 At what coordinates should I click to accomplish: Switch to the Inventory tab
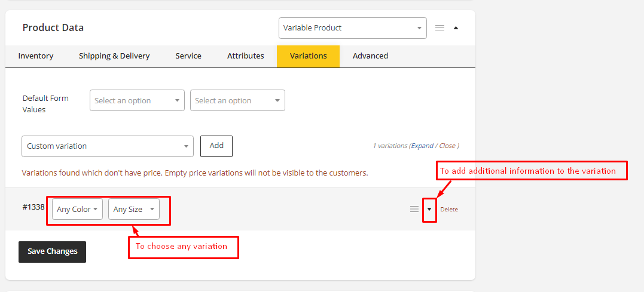[x=36, y=56]
